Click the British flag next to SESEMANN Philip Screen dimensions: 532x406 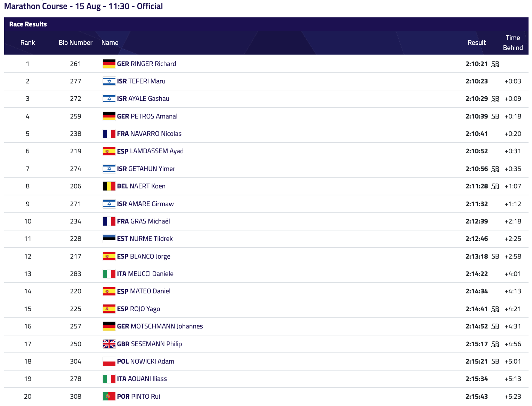(x=109, y=344)
